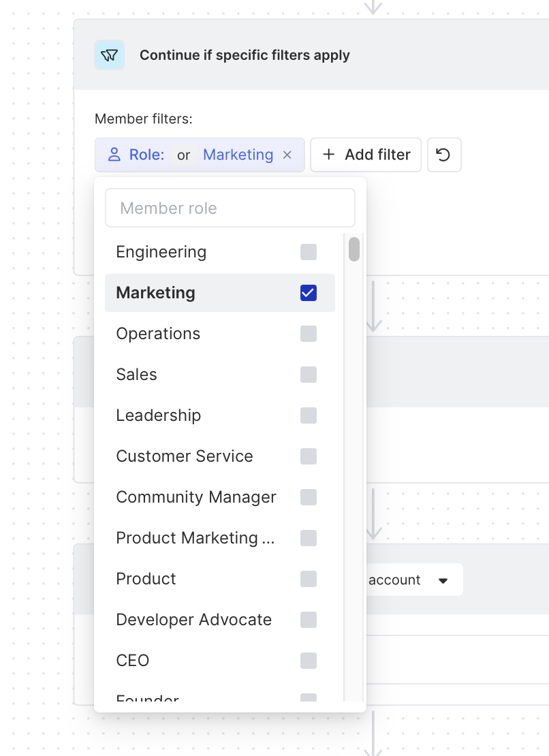Pick Community Manager in role list
This screenshot has width=549, height=756.
click(196, 497)
